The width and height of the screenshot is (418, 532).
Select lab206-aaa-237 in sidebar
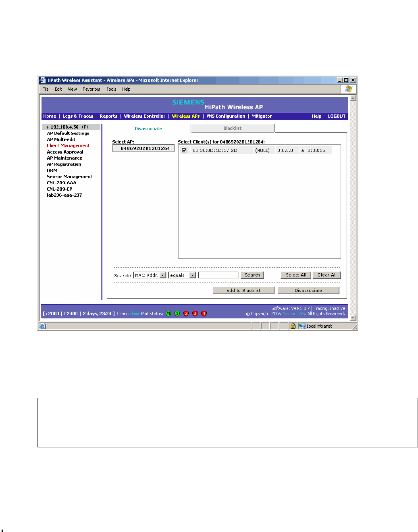pyautogui.click(x=64, y=195)
